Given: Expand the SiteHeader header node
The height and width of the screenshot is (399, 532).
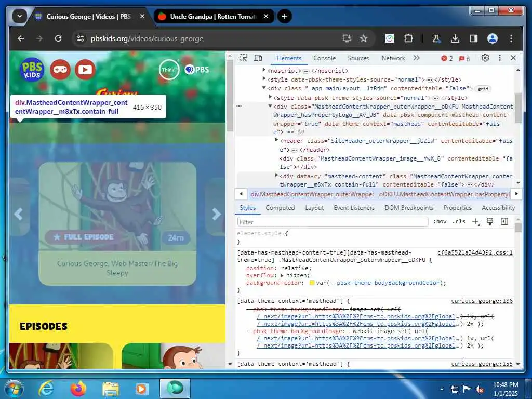Looking at the screenshot, I should pos(276,140).
